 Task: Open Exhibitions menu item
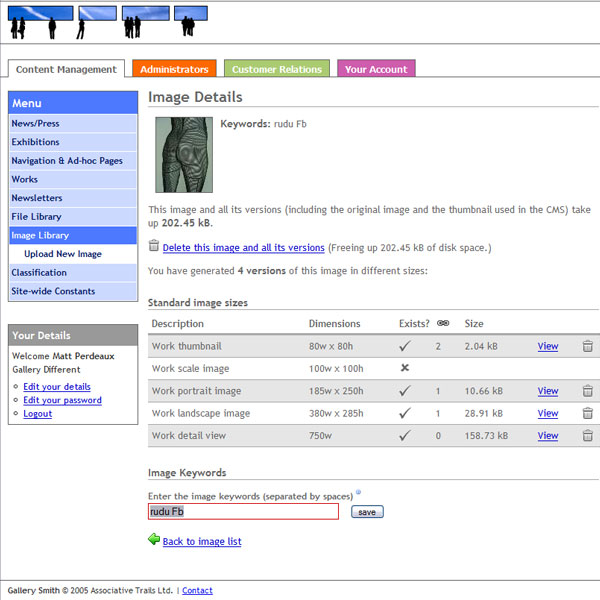click(x=73, y=142)
